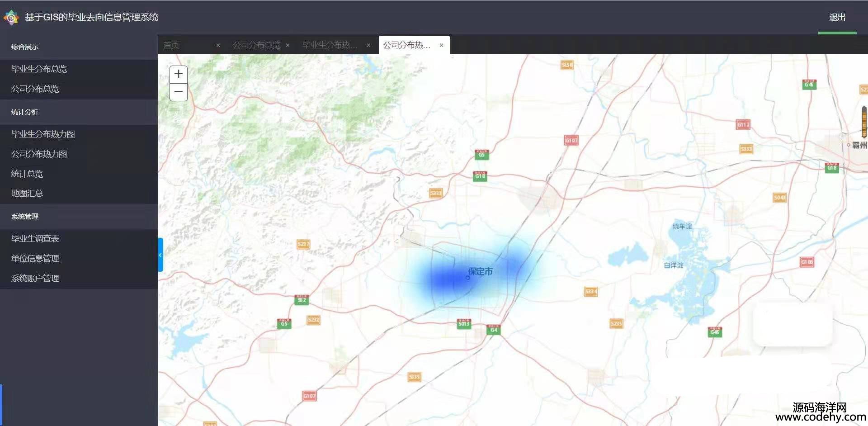Switch to the 公司分布总览 tab
The width and height of the screenshot is (868, 426).
click(256, 45)
